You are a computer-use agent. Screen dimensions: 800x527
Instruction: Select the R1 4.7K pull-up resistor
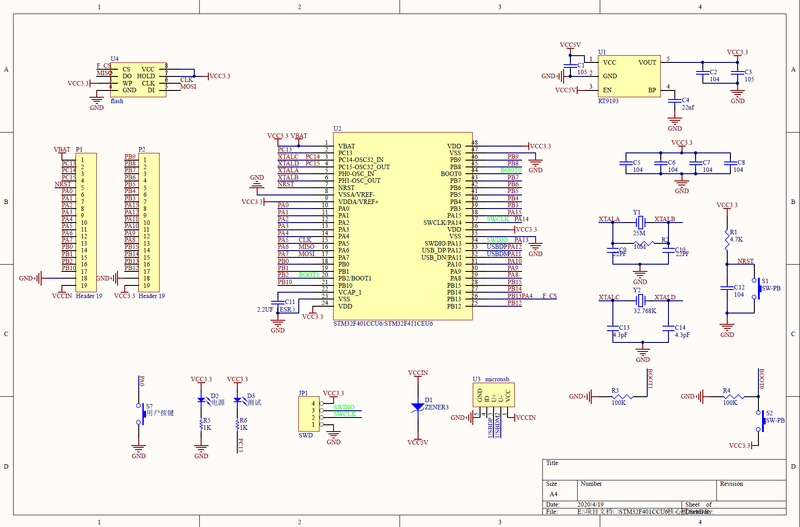pyautogui.click(x=727, y=240)
